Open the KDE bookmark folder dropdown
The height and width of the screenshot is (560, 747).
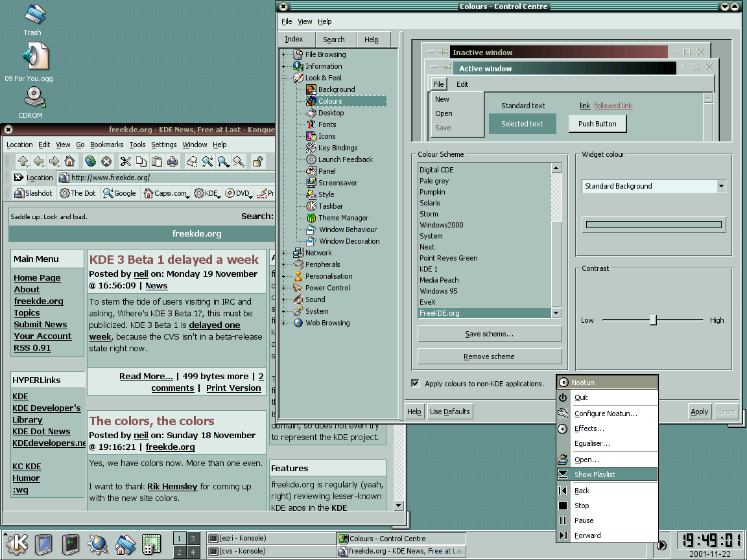point(207,193)
